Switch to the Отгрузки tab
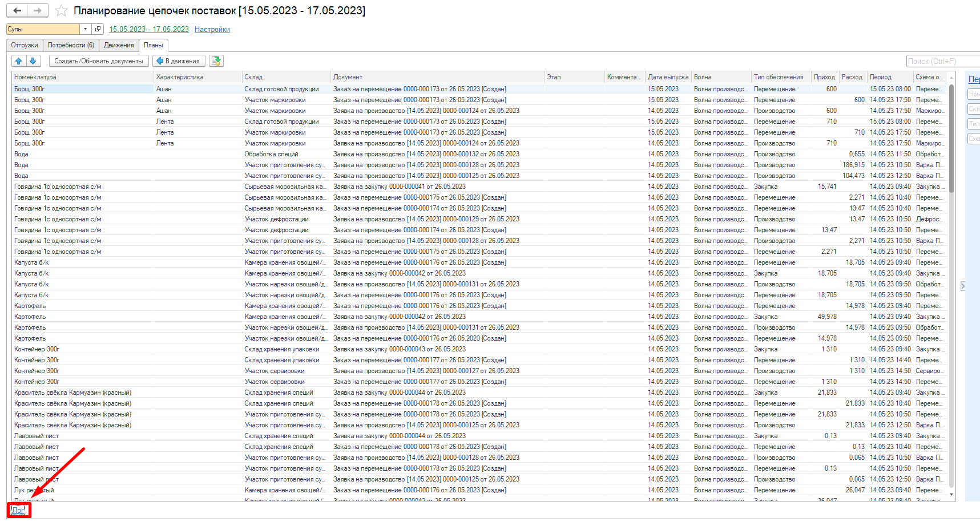 coord(25,45)
